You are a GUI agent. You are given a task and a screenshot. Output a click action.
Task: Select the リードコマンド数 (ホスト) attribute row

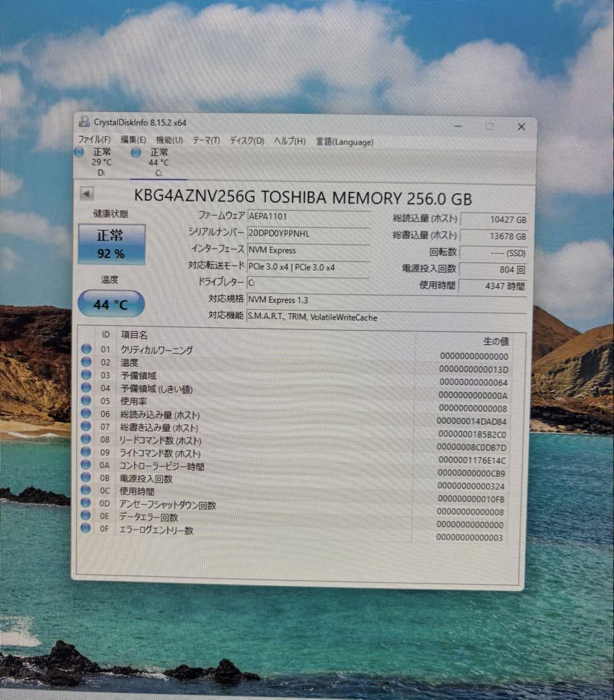point(295,443)
